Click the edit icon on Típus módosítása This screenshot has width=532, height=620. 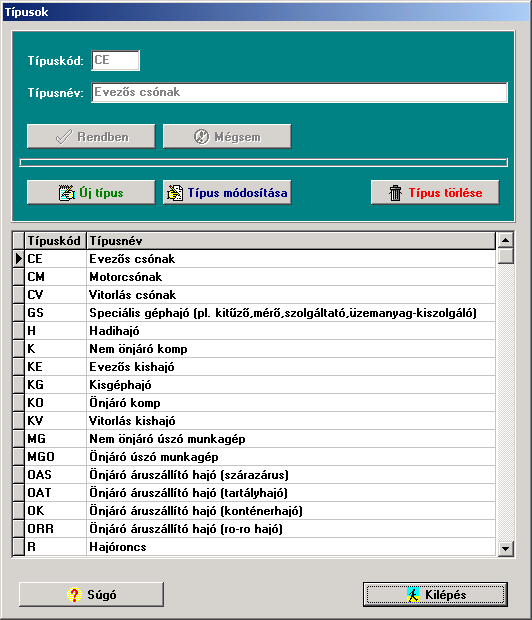[x=174, y=193]
